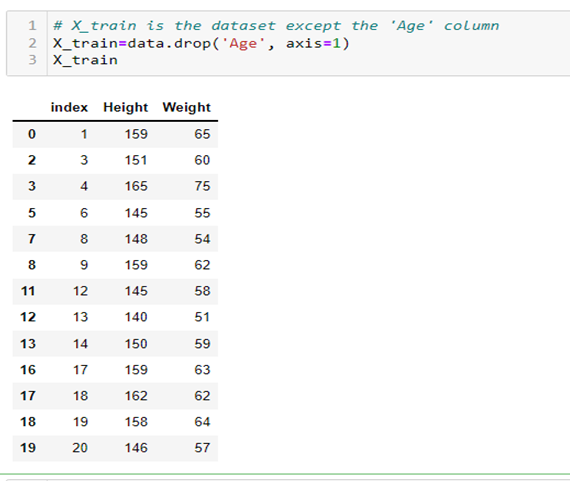
Task: Click the 'Weight' column header
Action: [x=186, y=107]
